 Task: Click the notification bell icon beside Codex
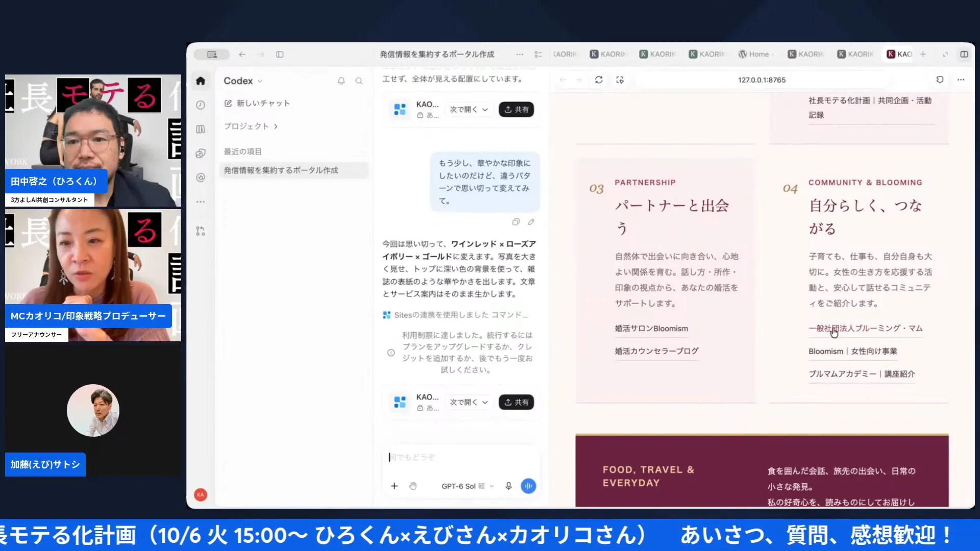pyautogui.click(x=341, y=81)
